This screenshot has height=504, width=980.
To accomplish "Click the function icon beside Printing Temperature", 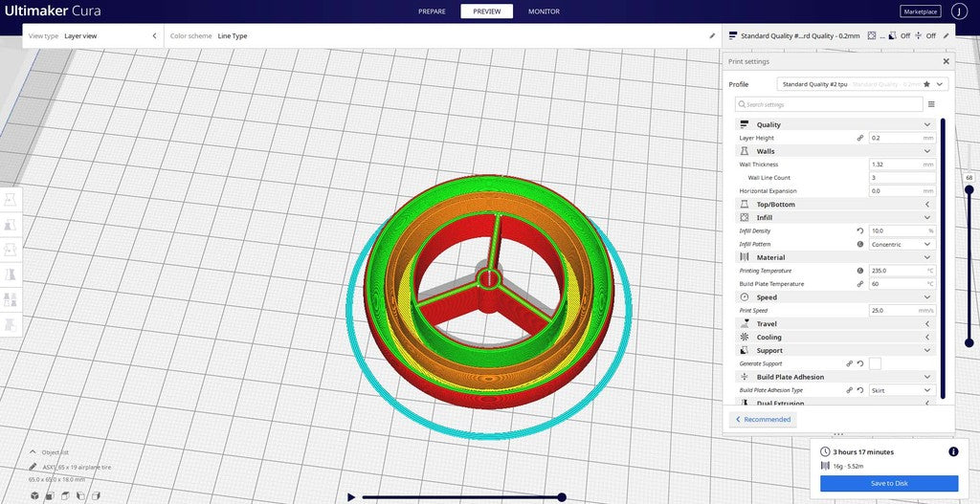I will tap(860, 271).
